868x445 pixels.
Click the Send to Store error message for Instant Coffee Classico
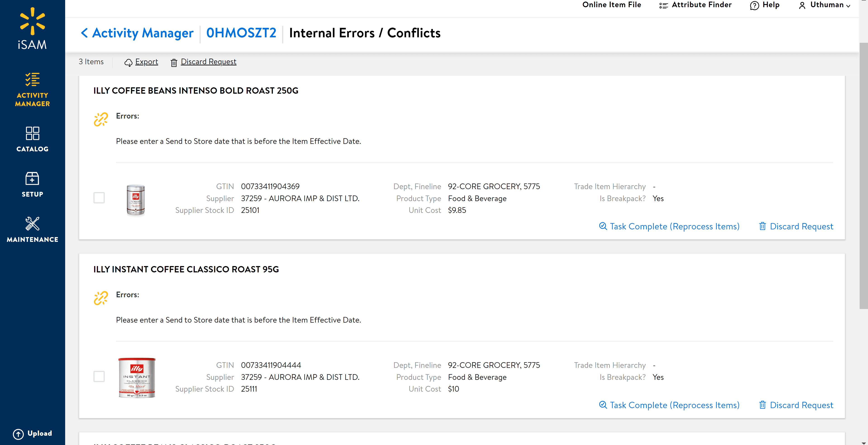tap(239, 320)
